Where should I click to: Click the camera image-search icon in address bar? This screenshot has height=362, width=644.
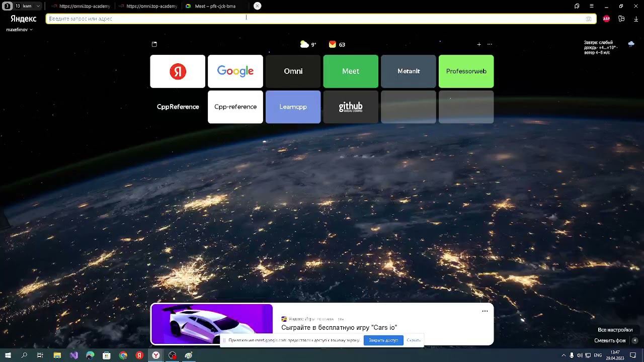[x=589, y=19]
